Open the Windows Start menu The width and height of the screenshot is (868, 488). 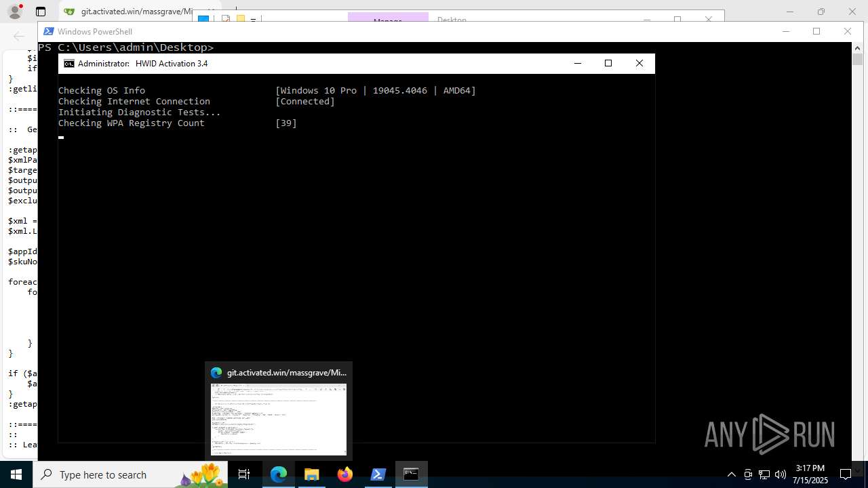[16, 474]
